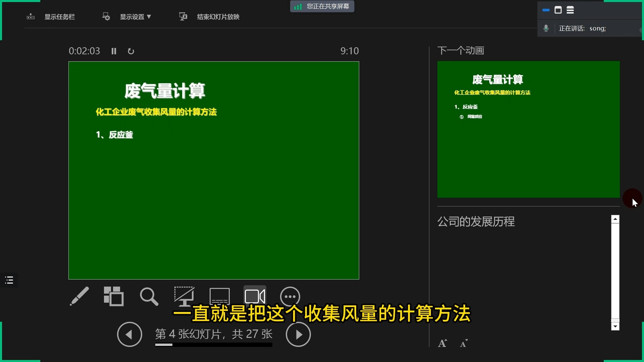The height and width of the screenshot is (362, 644).
Task: Toggle black screen for the slide show
Action: pyautogui.click(x=184, y=296)
